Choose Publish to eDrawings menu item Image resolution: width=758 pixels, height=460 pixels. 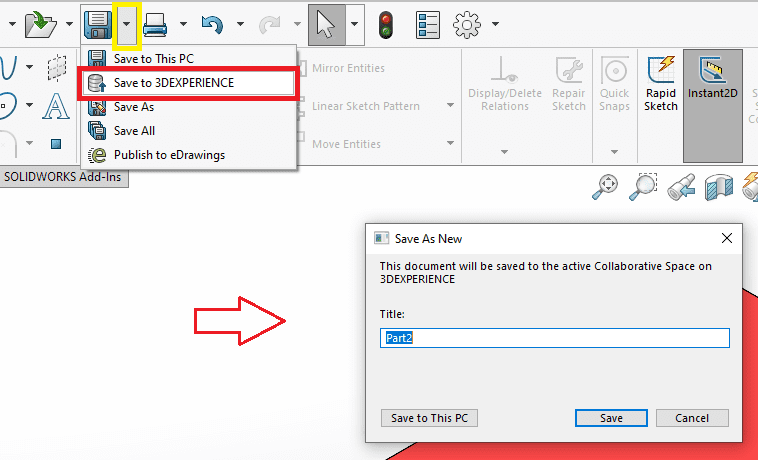[189, 155]
